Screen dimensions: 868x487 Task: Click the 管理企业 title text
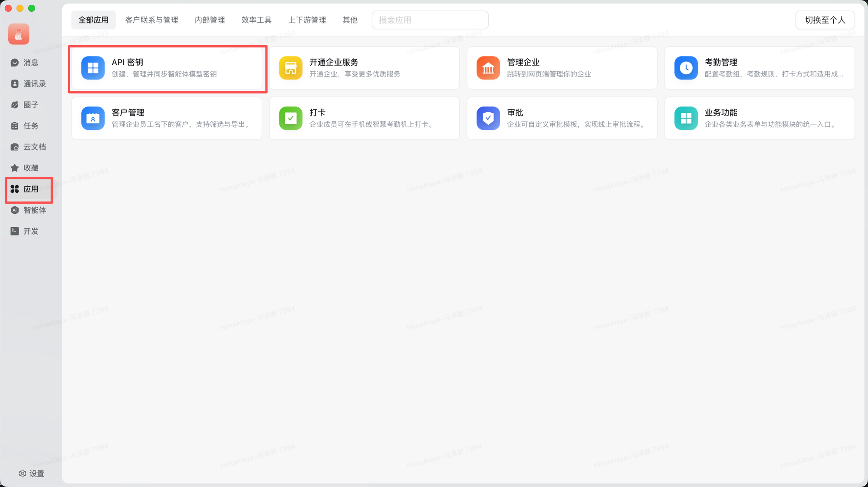(523, 62)
